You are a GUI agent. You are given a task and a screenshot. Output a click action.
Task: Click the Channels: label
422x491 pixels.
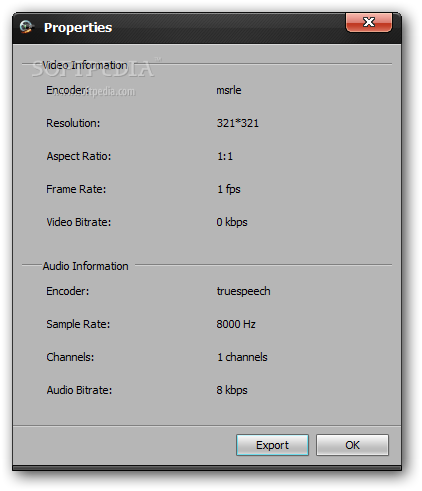(x=70, y=357)
